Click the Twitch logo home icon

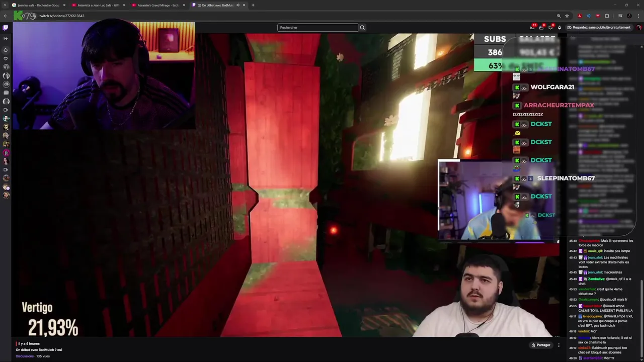[x=6, y=28]
